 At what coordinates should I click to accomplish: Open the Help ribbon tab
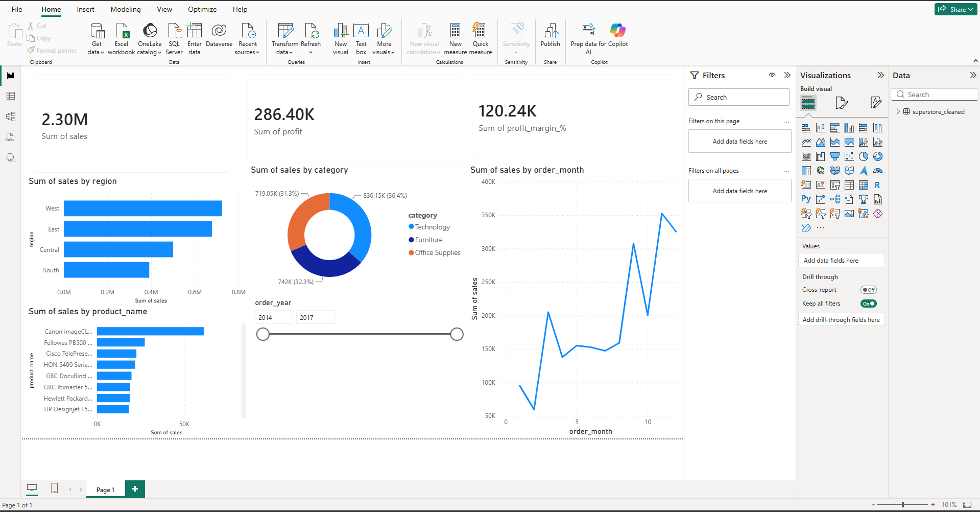click(240, 9)
